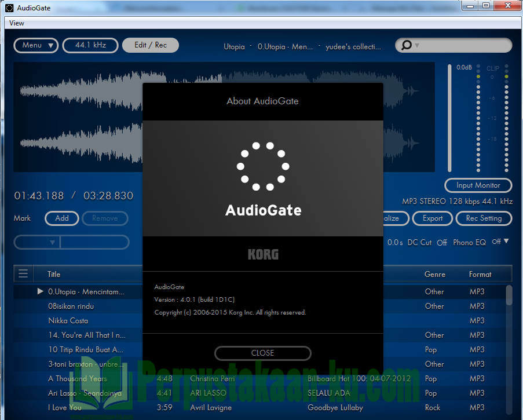The image size is (523, 420).
Task: Open the View menu
Action: [17, 23]
